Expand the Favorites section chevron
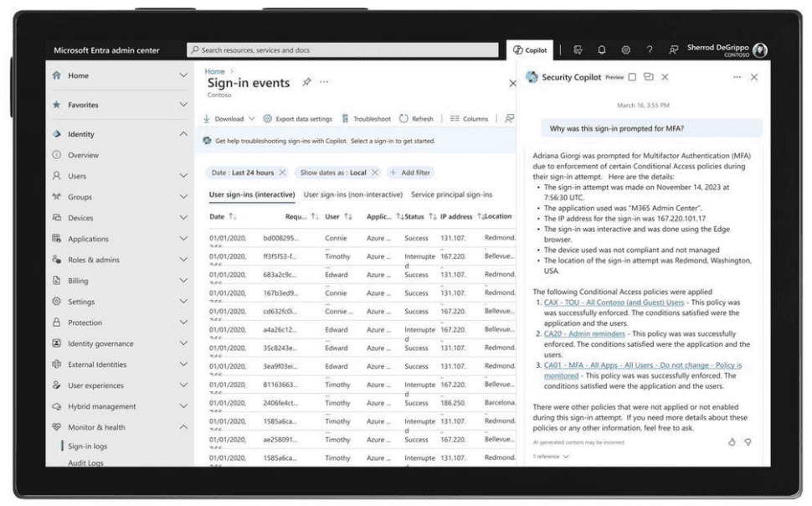 pyautogui.click(x=183, y=104)
